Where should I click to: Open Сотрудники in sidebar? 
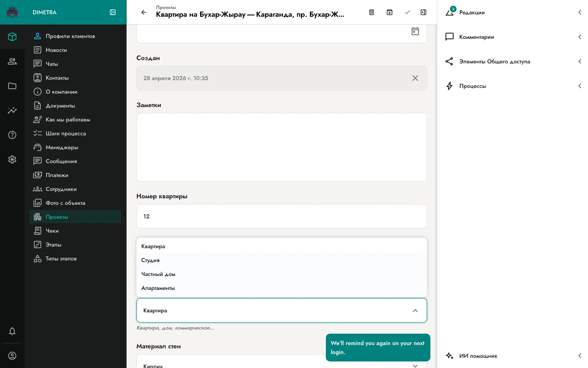tap(76, 189)
